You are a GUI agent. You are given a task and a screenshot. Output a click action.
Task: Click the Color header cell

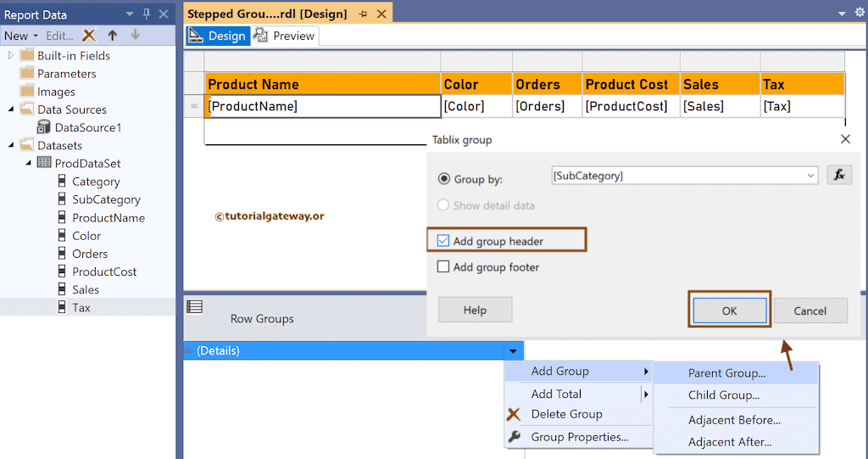[x=476, y=84]
